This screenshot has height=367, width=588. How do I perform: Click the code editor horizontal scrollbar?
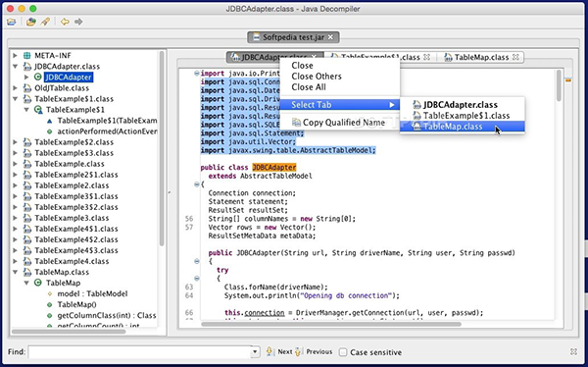(331, 324)
